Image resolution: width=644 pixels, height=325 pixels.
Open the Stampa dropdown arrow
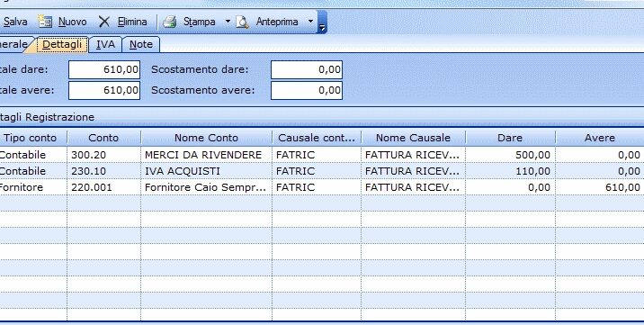(228, 22)
